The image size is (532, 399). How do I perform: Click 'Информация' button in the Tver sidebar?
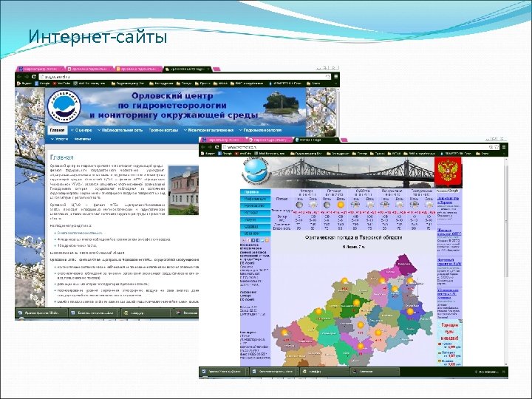[x=256, y=199]
